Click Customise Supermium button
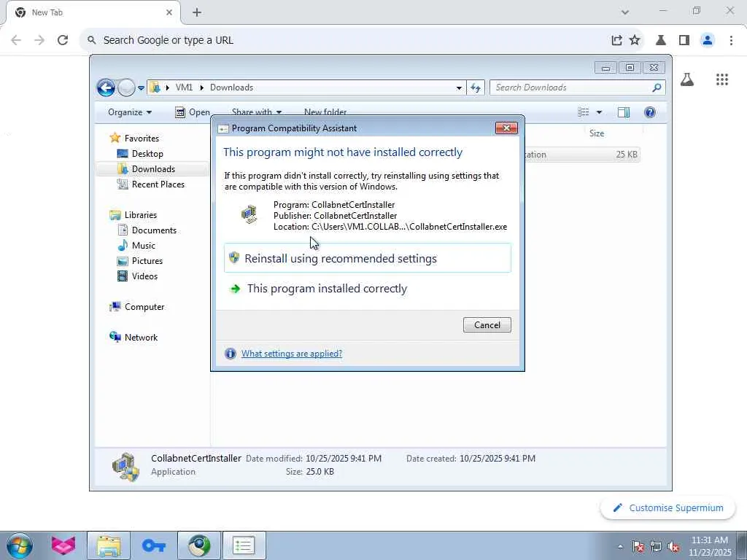This screenshot has width=747, height=560. [x=668, y=508]
